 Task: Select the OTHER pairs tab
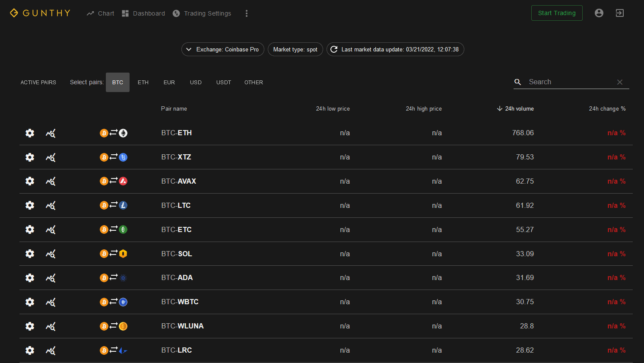coord(254,83)
